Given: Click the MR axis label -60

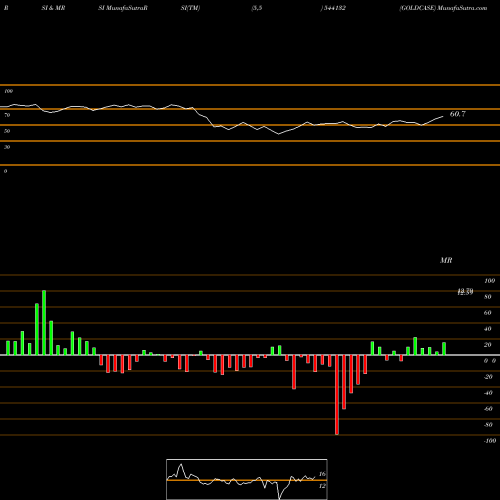Looking at the screenshot, I should click(x=488, y=409).
